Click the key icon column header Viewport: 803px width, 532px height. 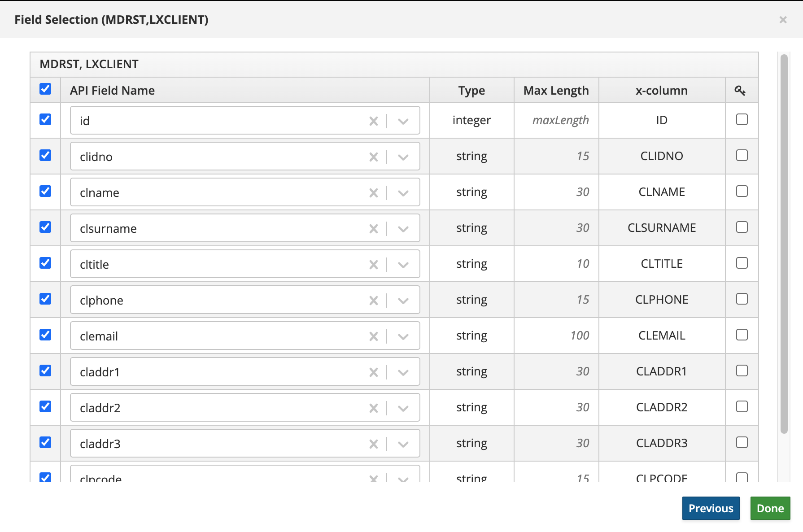[740, 91]
